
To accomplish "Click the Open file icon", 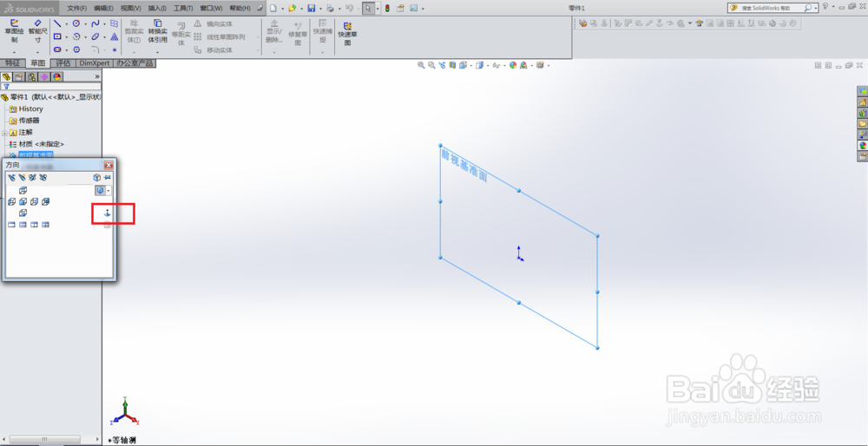I will [292, 9].
